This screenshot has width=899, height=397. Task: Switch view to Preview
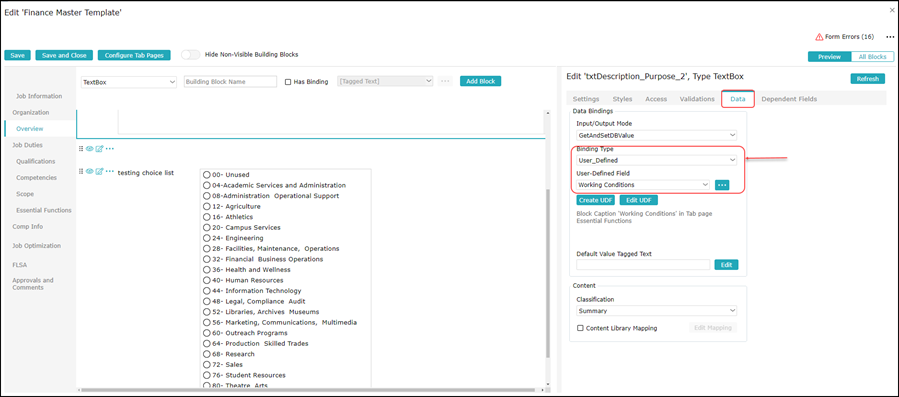829,57
